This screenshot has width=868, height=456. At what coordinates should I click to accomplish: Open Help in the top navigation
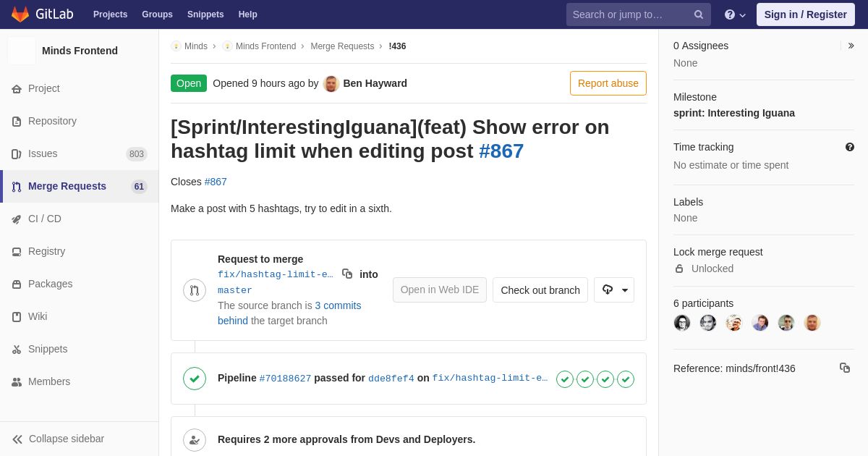[x=248, y=14]
